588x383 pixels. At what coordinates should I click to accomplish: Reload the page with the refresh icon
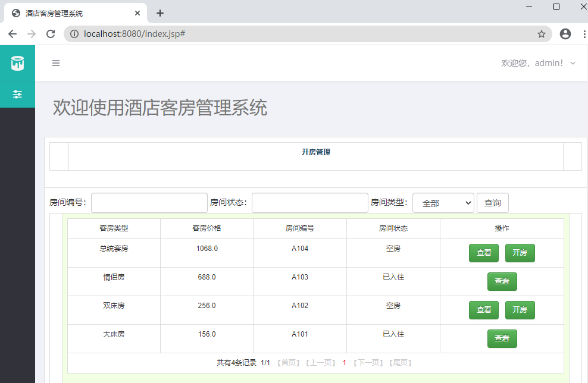[51, 34]
